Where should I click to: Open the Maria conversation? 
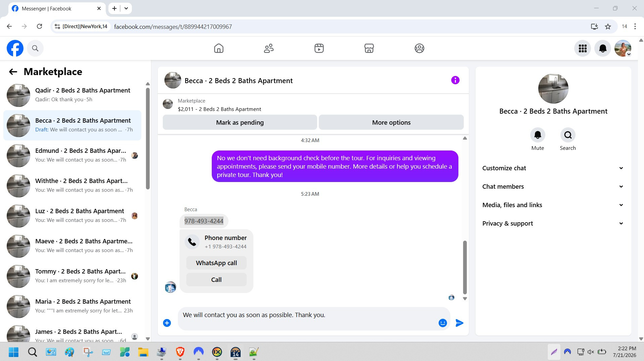pos(72,306)
